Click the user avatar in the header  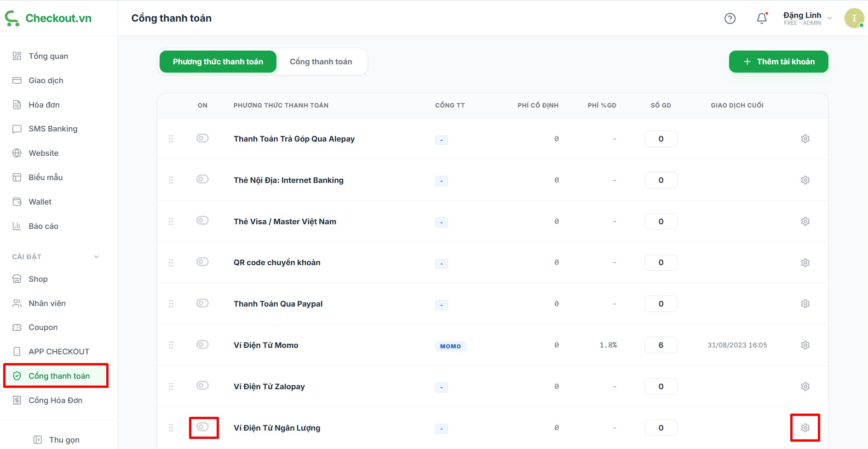[854, 18]
